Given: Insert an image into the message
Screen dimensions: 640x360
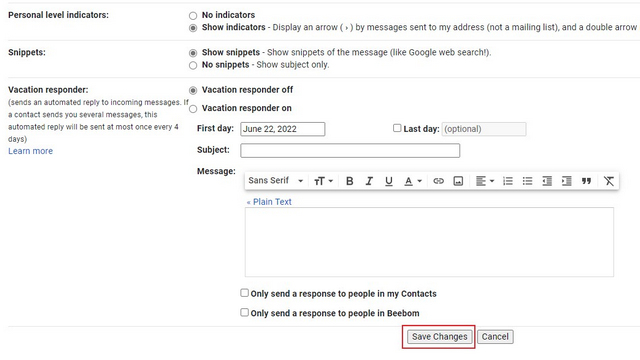Looking at the screenshot, I should (x=458, y=181).
